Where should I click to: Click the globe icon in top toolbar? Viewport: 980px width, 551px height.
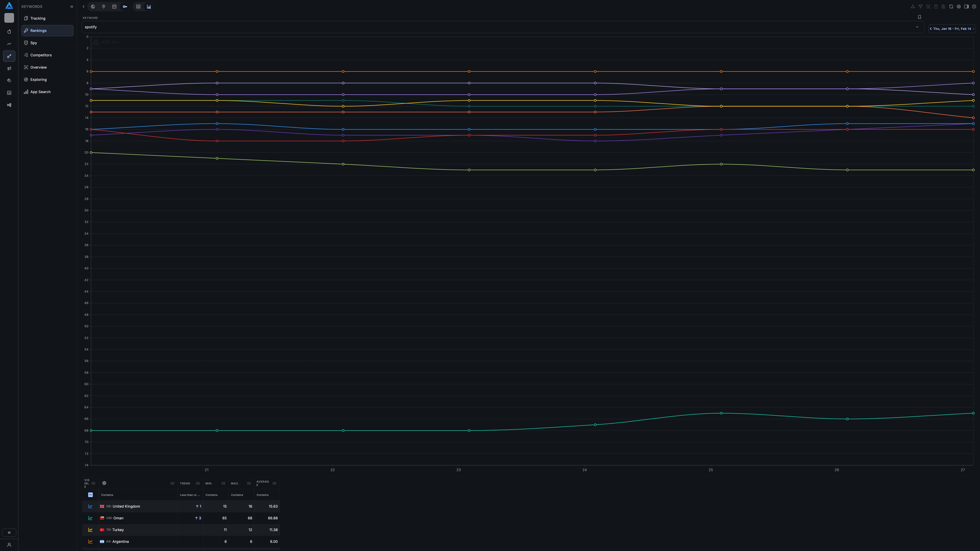click(93, 6)
